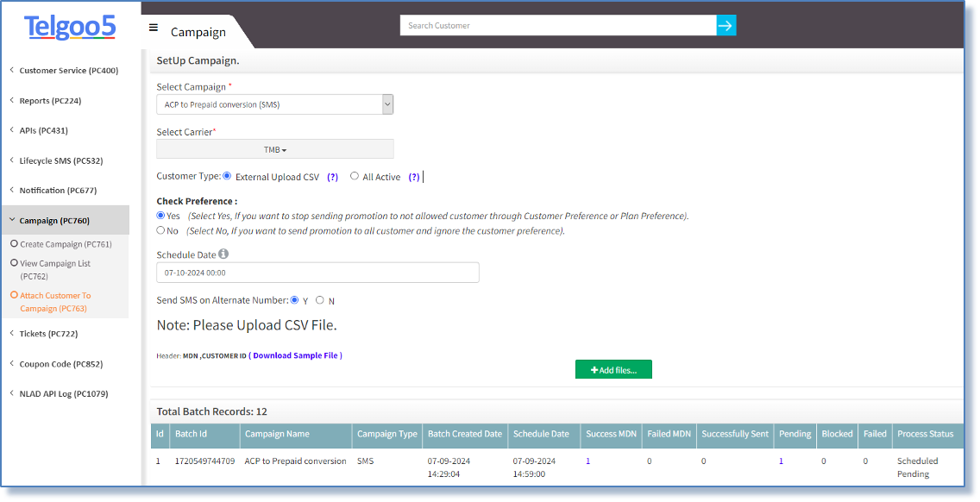Click Total Batch Records: 12 text
The width and height of the screenshot is (980, 502).
point(212,411)
